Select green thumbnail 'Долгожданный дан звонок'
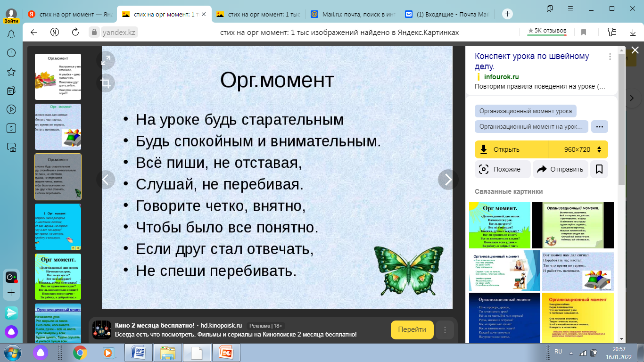 (x=58, y=277)
